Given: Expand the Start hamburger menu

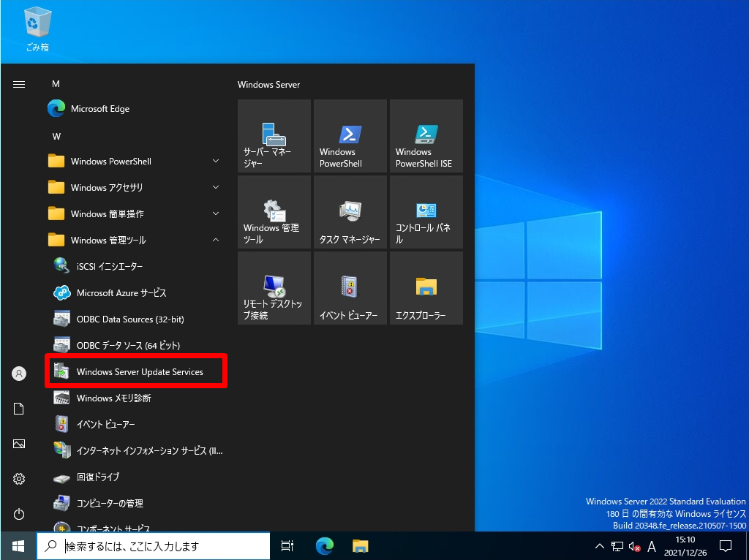Looking at the screenshot, I should coord(18,85).
